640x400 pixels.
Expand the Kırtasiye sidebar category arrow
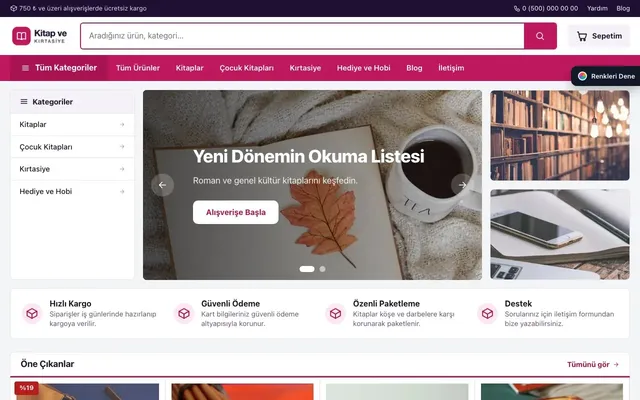[122, 169]
